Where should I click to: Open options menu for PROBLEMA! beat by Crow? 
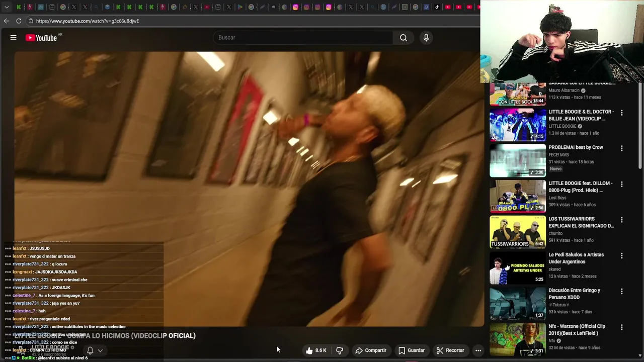(x=622, y=148)
